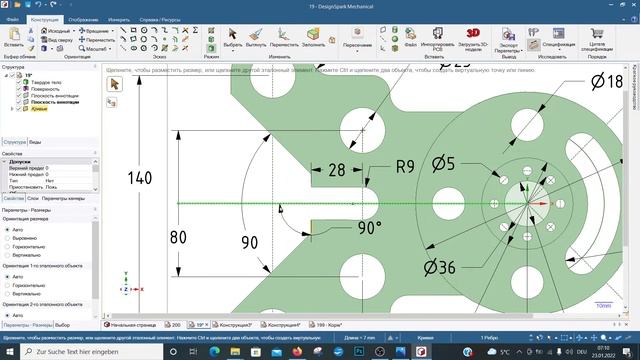This screenshot has height=360, width=640.
Task: Switch to Выбор panel tab
Action: 62,325
